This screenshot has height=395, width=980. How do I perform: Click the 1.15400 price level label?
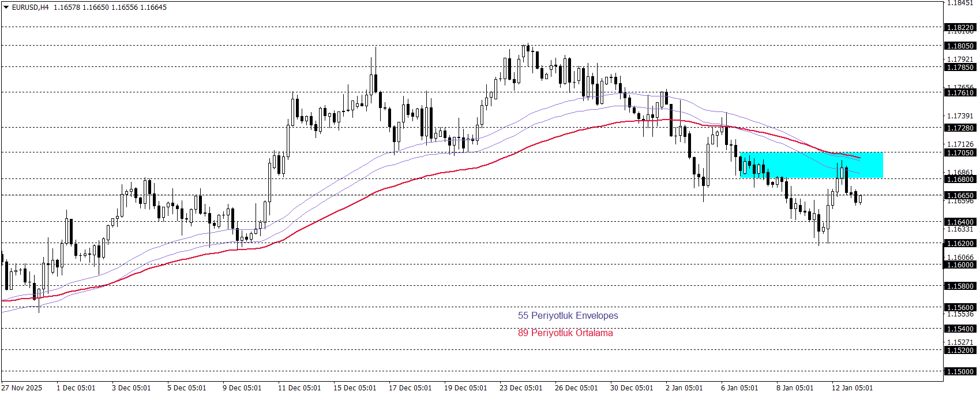[x=960, y=329]
